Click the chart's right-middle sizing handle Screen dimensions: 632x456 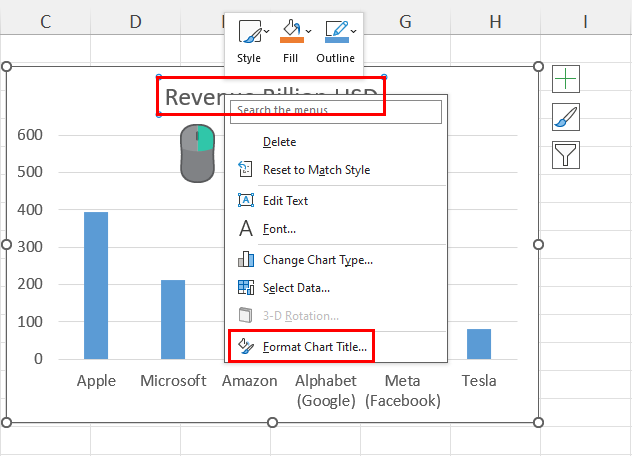click(x=538, y=244)
